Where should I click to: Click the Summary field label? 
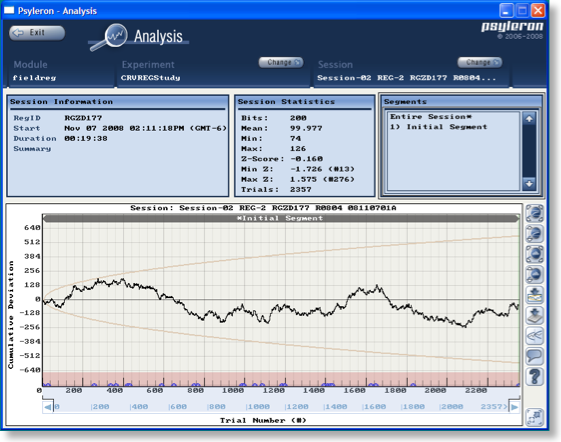(32, 149)
